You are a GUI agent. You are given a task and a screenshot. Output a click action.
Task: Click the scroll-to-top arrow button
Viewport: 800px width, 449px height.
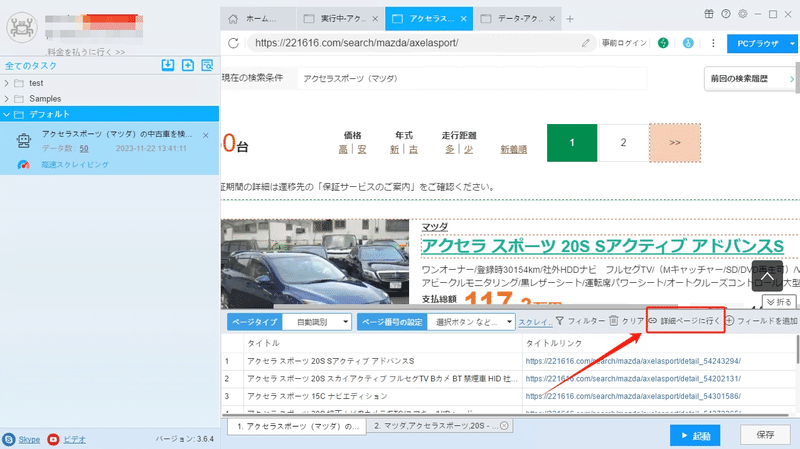(x=767, y=276)
